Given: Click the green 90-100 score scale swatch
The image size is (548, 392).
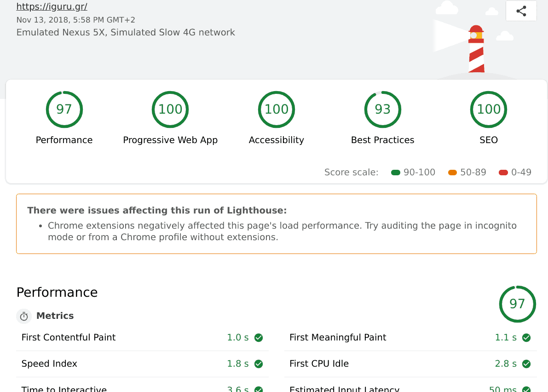Looking at the screenshot, I should 395,173.
